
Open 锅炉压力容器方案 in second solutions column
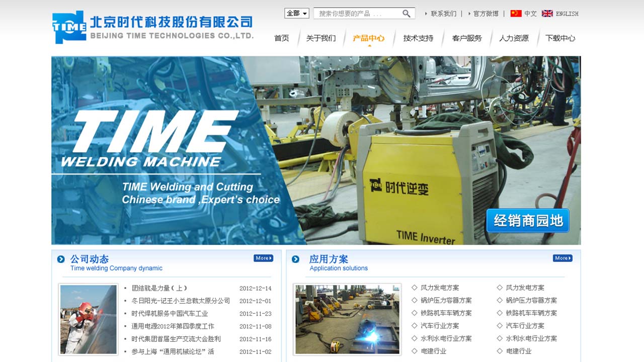531,300
